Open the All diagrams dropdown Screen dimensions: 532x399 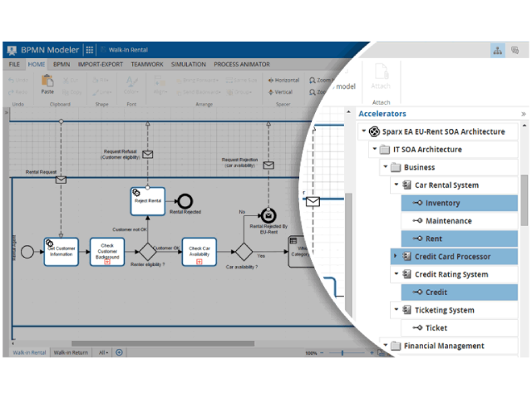[103, 352]
